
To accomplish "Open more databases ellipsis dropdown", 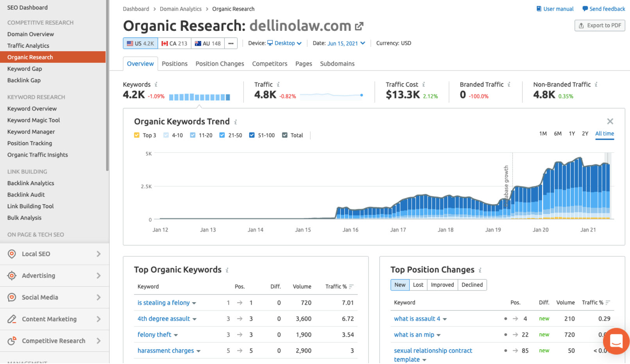I will tap(231, 43).
